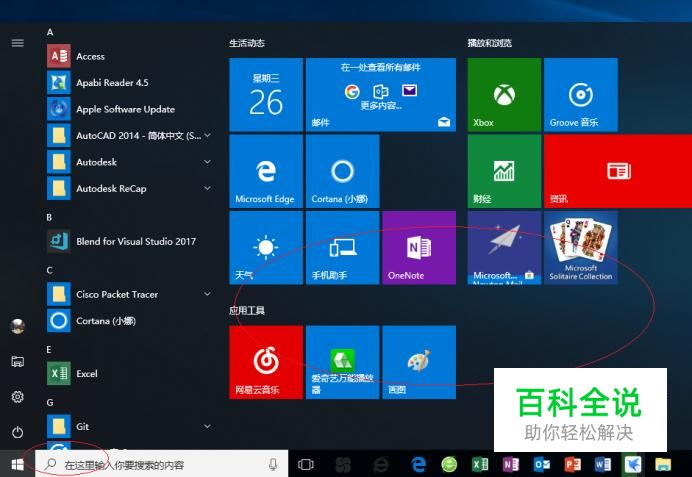Open the OneNote tile
This screenshot has width=692, height=477.
coord(419,248)
